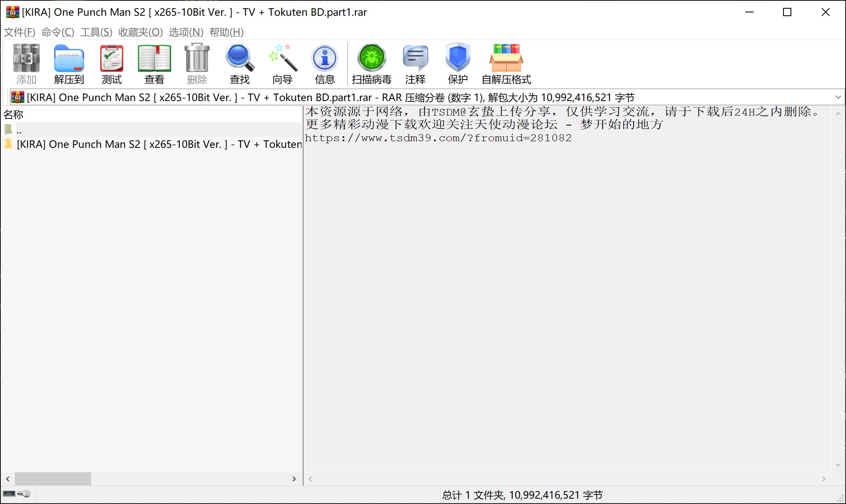The image size is (846, 504).
Task: Open the Tools (工具) menu
Action: point(96,32)
